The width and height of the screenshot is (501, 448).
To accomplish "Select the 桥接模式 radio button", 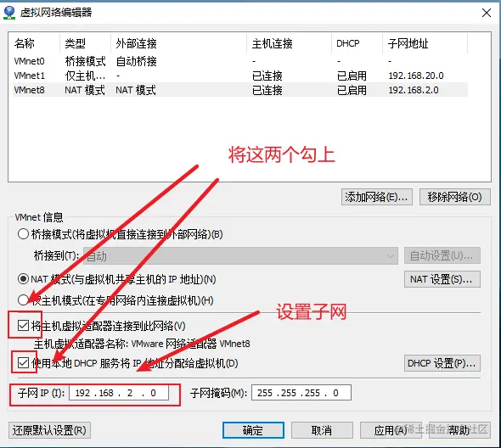I will click(x=23, y=234).
